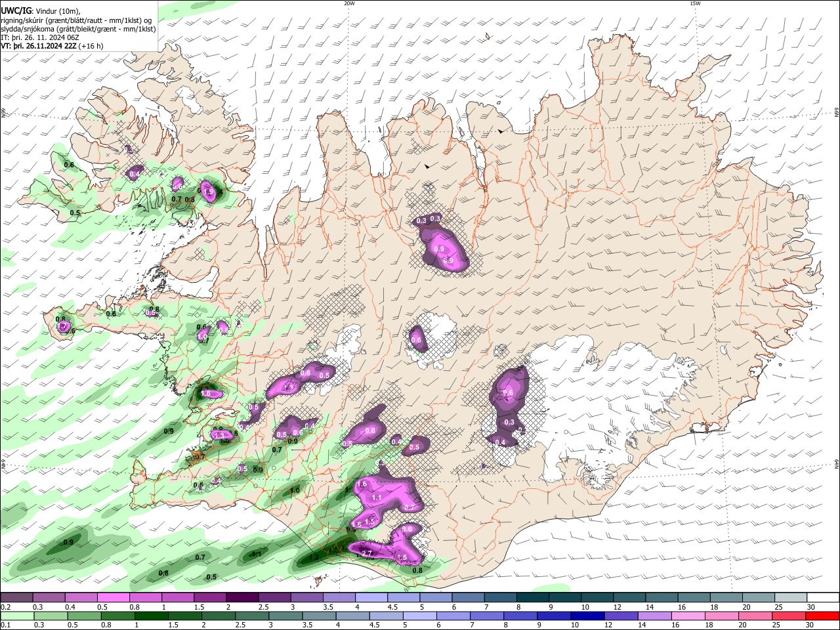Click the '1.2' value on the dark green band
840x630 pixels.
click(314, 557)
